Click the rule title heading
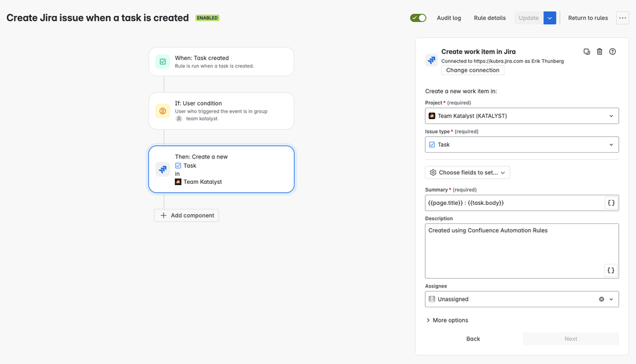The image size is (636, 364). point(97,18)
